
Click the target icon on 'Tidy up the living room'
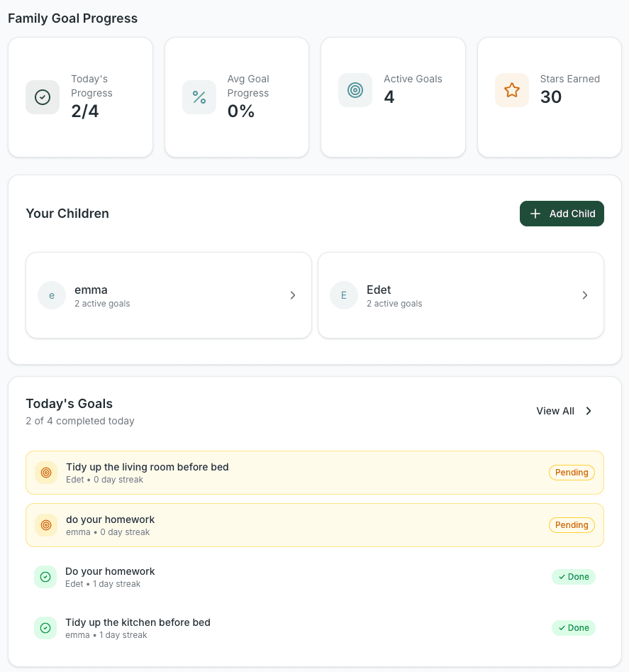tap(45, 473)
